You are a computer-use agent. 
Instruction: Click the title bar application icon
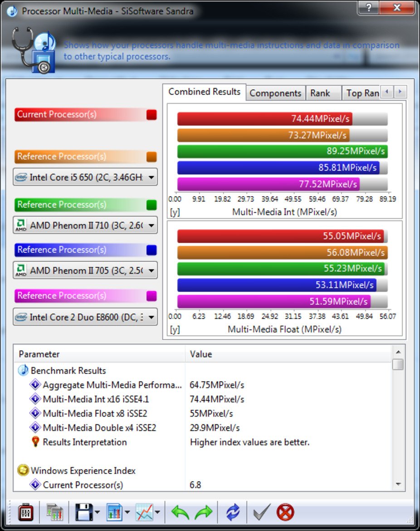12,11
